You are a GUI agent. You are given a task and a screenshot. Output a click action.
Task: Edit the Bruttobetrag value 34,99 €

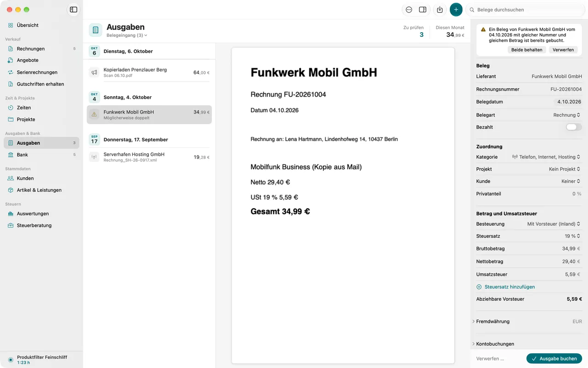[x=572, y=249]
